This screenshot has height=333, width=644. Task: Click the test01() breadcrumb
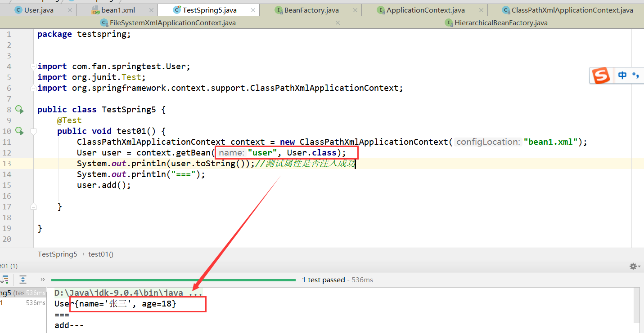(x=101, y=254)
